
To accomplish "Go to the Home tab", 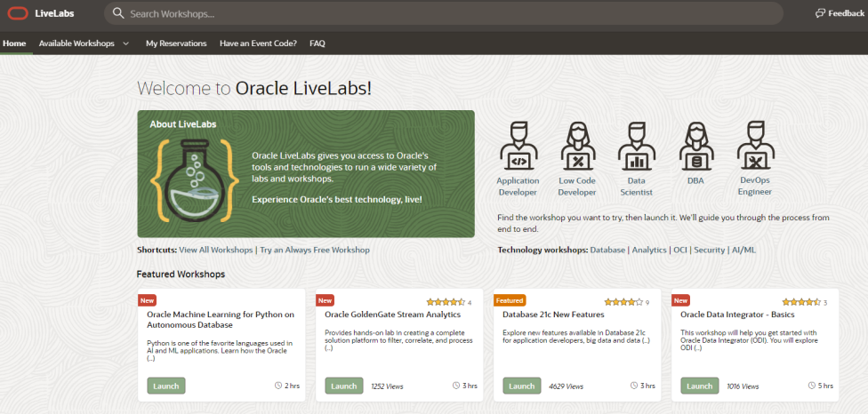I will (14, 44).
